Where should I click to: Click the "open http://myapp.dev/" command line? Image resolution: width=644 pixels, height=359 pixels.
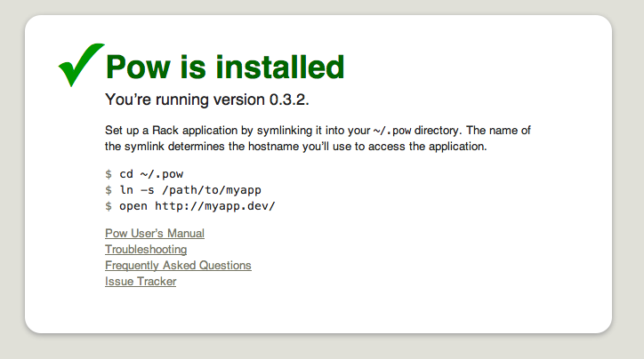coord(190,206)
